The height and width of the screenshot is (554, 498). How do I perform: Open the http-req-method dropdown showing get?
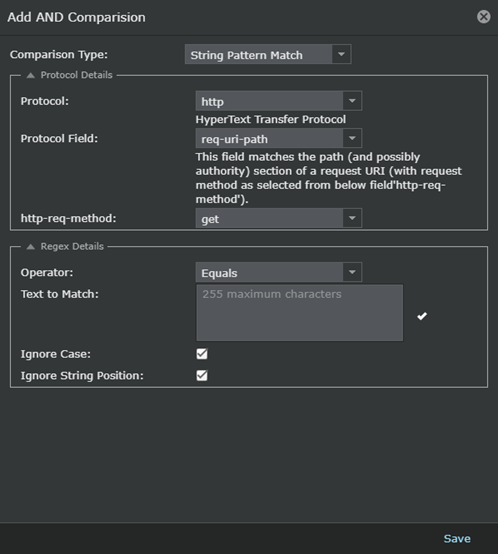[279, 218]
